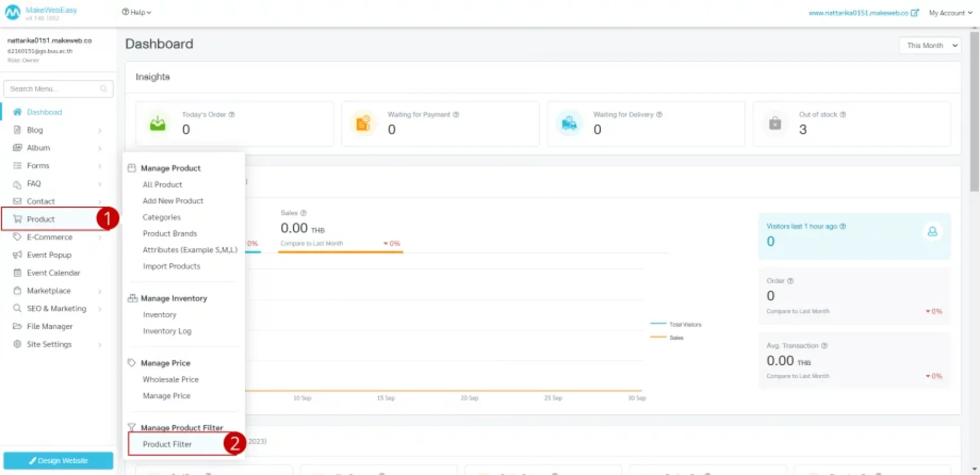This screenshot has height=475, width=980.
Task: Expand the My Account dropdown
Action: tap(950, 13)
